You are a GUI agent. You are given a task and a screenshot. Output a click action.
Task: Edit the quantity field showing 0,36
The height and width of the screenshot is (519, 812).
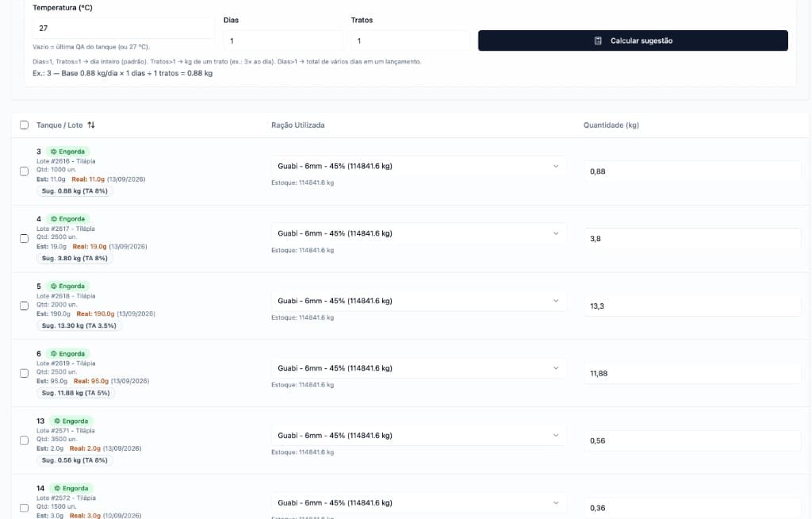tap(692, 508)
